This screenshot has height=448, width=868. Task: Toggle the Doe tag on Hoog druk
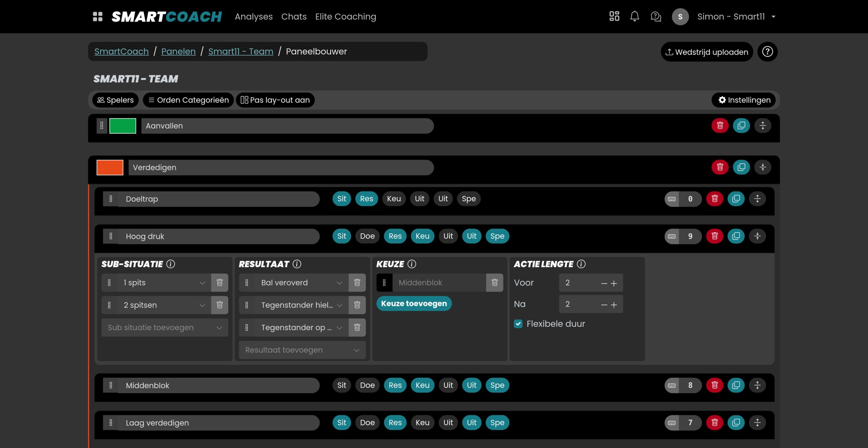(x=367, y=236)
